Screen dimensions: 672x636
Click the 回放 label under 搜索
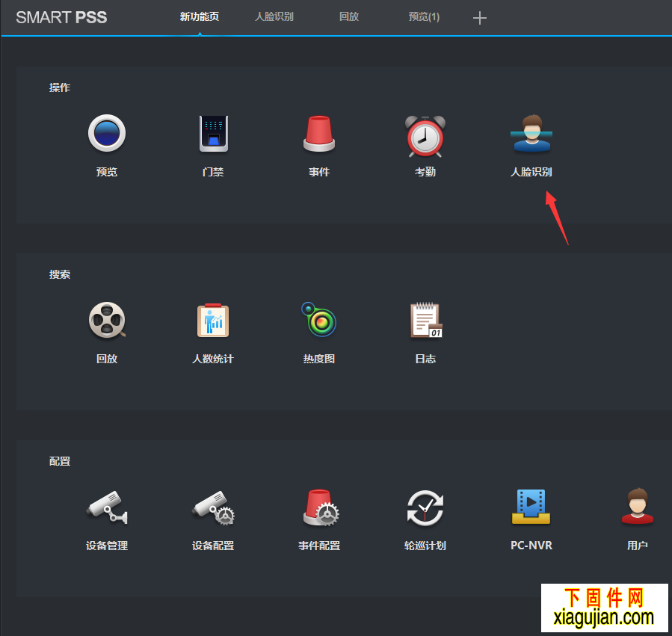point(107,359)
